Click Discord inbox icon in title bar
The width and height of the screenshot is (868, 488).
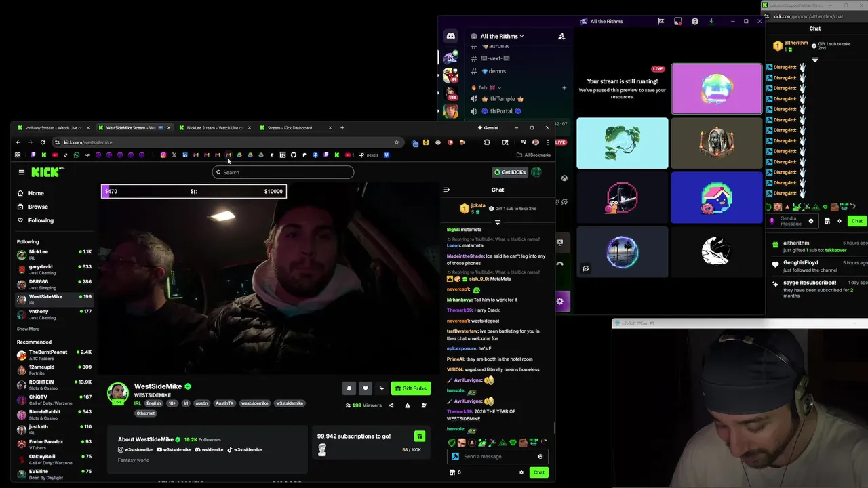[677, 21]
